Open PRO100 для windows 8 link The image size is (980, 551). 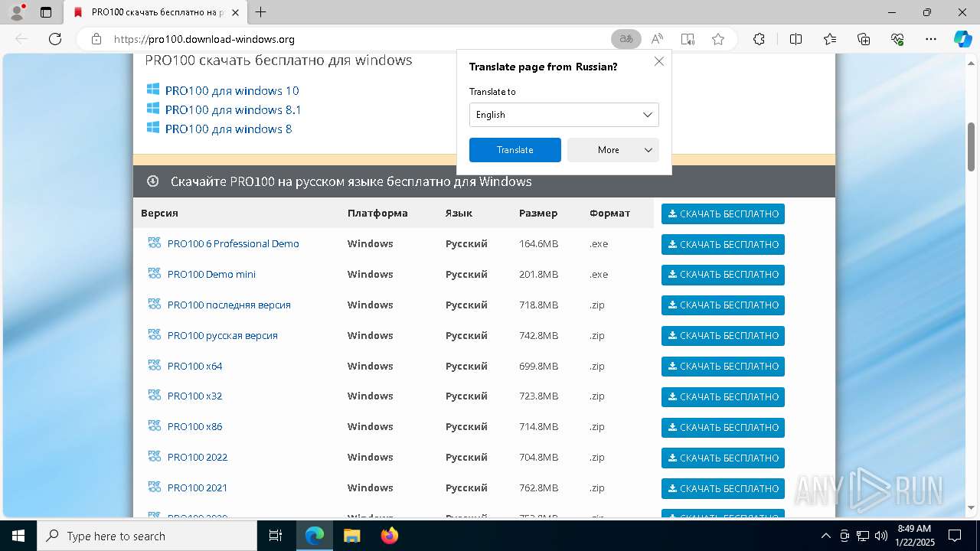pyautogui.click(x=228, y=129)
